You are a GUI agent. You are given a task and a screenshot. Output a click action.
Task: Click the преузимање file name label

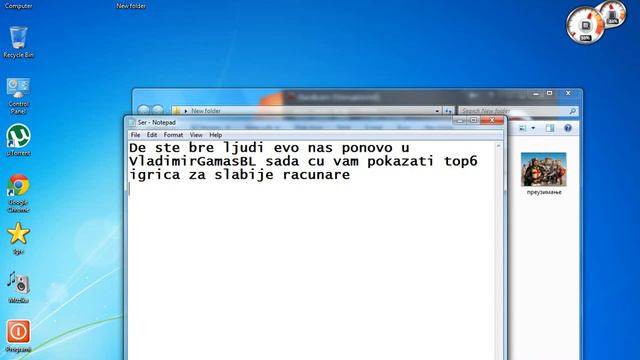[x=544, y=192]
